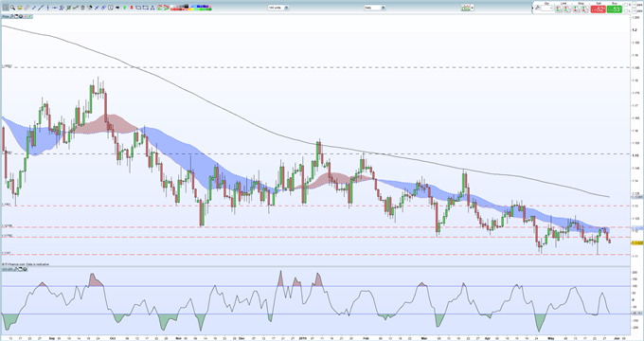
Task: Open the 100 units dropdown
Action: [278, 8]
